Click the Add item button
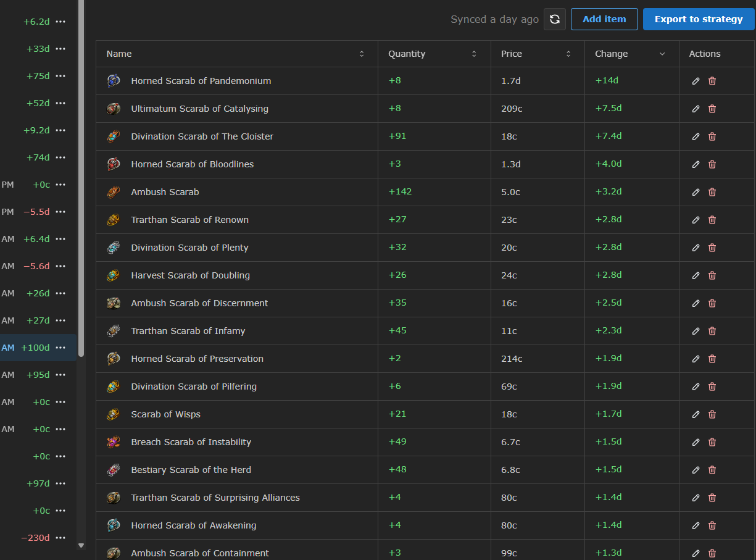Image resolution: width=756 pixels, height=560 pixels. (604, 19)
